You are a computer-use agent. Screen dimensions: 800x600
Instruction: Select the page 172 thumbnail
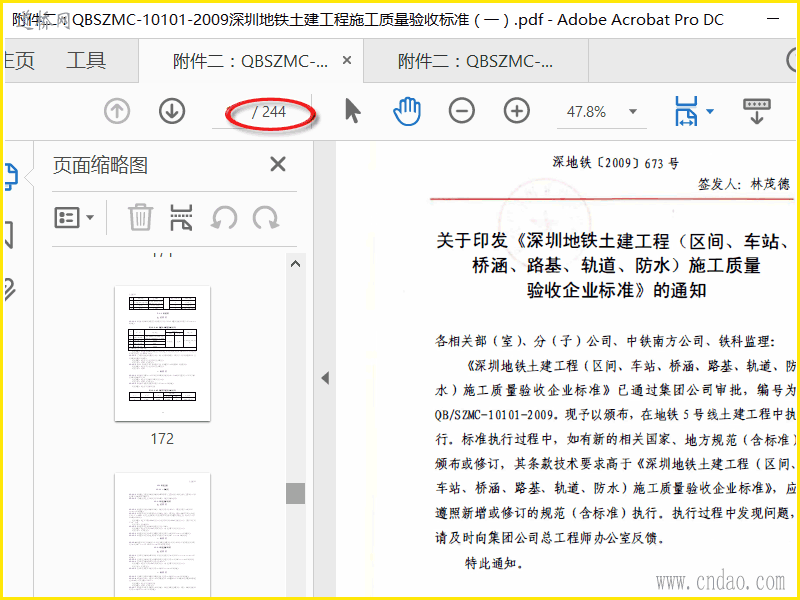point(162,354)
